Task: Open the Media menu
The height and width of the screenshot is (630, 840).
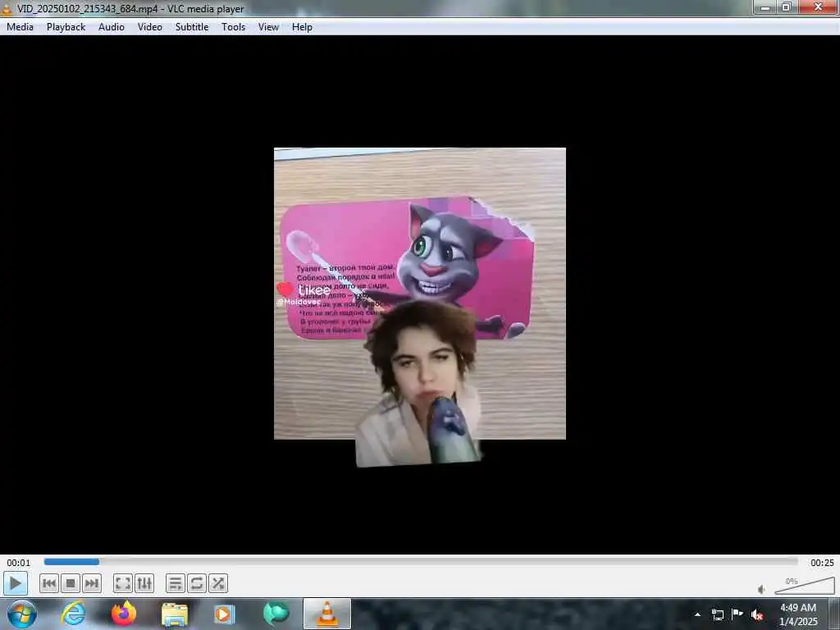Action: point(20,27)
